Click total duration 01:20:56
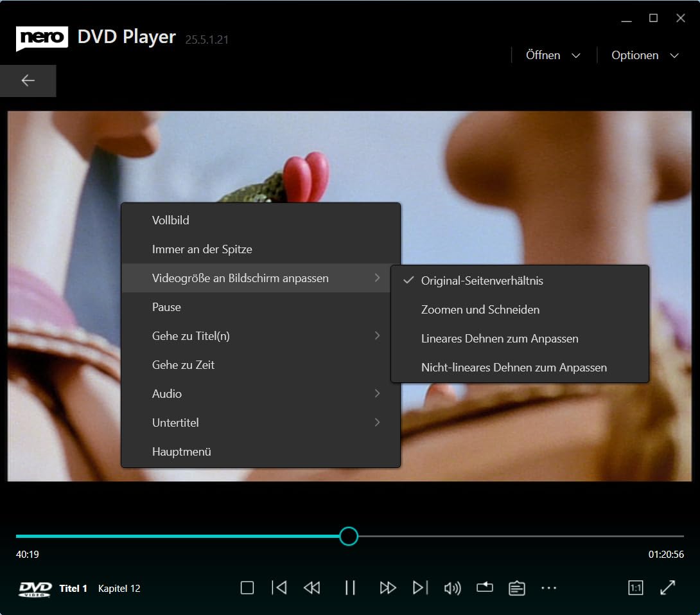700x615 pixels. click(x=665, y=554)
